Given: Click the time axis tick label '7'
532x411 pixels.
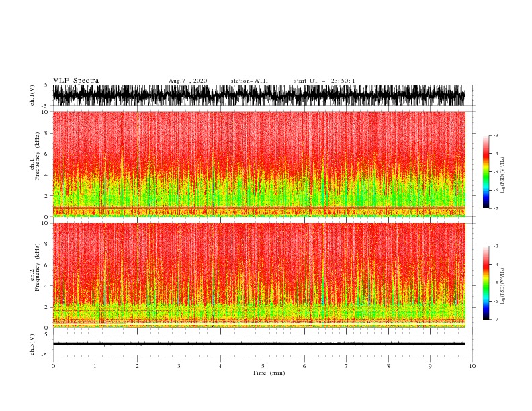Looking at the screenshot, I should tap(347, 366).
